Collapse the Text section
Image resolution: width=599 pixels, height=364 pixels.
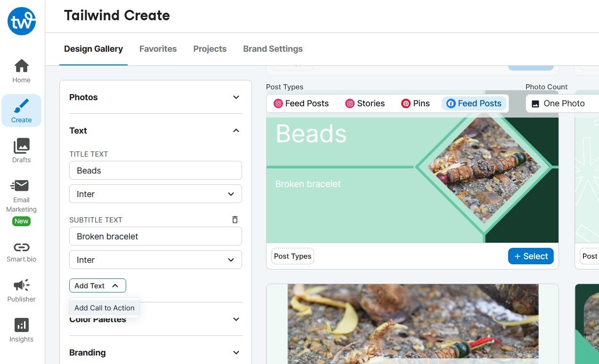click(155, 131)
